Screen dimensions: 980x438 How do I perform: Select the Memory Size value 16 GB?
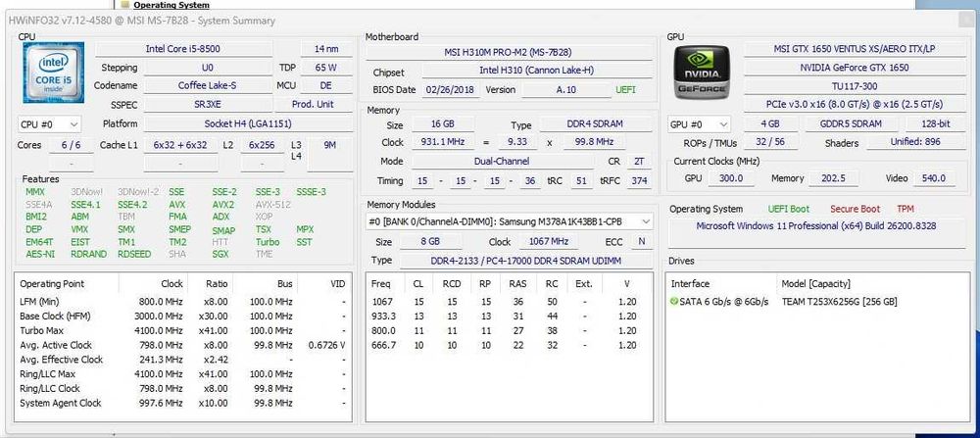point(443,124)
